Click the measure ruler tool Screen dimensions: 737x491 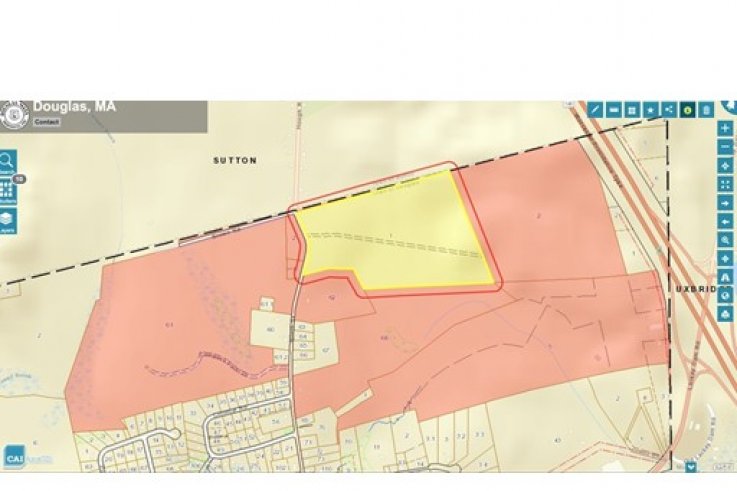click(613, 109)
